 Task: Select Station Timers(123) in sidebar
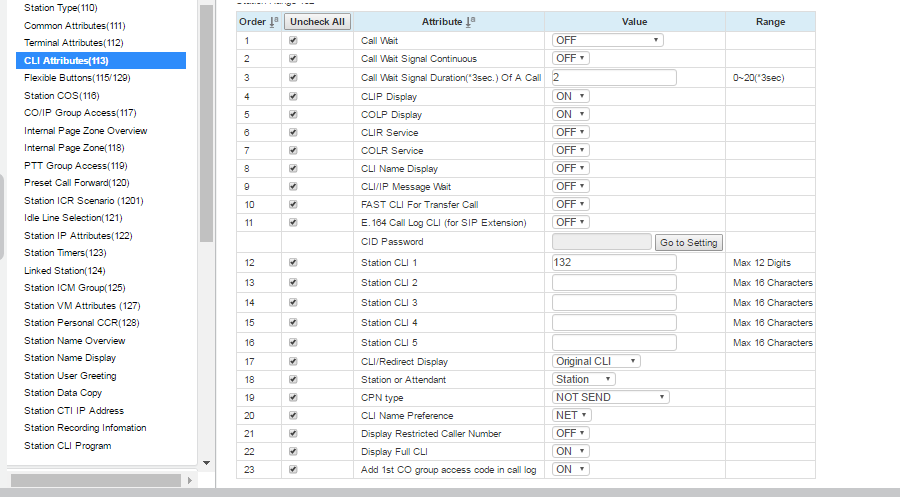click(65, 253)
